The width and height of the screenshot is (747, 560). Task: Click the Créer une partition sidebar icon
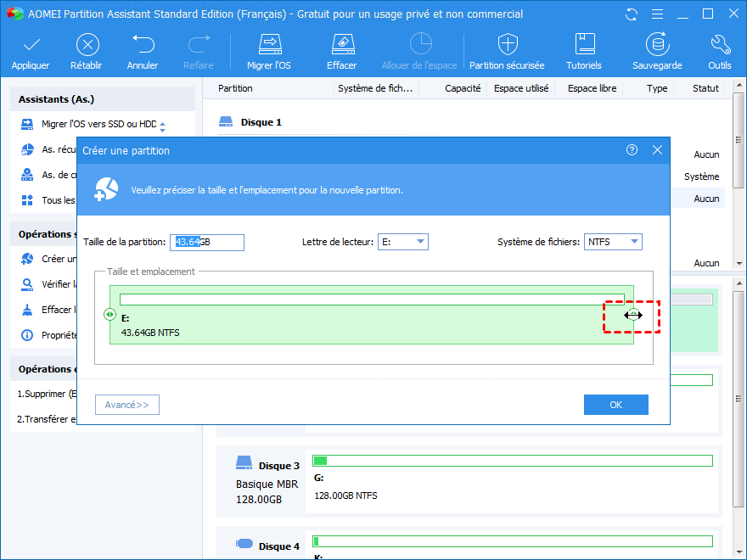point(27,259)
